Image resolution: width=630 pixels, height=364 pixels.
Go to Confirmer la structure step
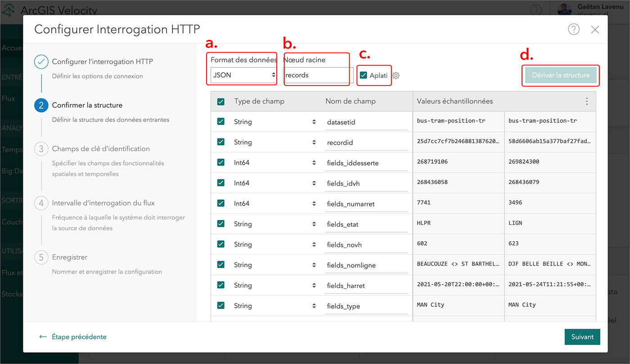click(x=87, y=105)
